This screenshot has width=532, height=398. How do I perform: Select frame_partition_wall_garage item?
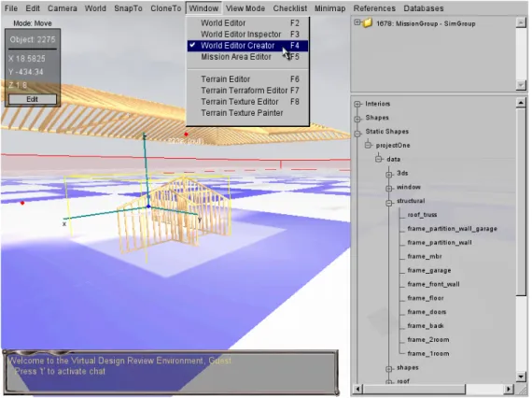pyautogui.click(x=452, y=229)
